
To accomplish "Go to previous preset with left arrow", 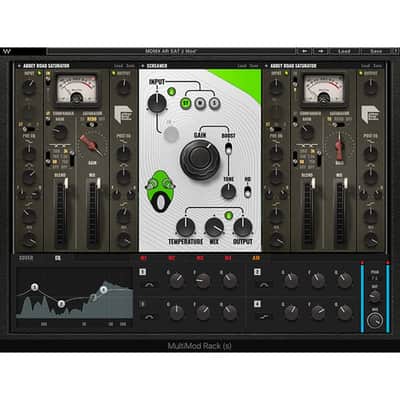I will point(304,51).
